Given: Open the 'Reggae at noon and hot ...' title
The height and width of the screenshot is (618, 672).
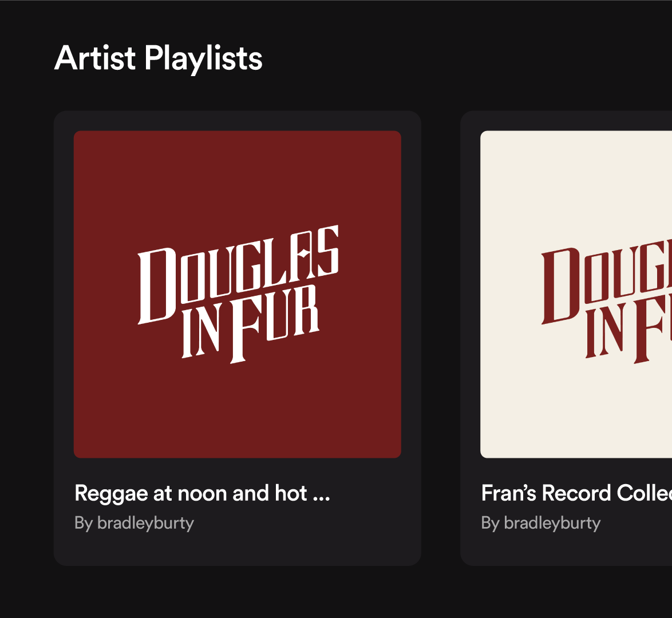Looking at the screenshot, I should (202, 493).
